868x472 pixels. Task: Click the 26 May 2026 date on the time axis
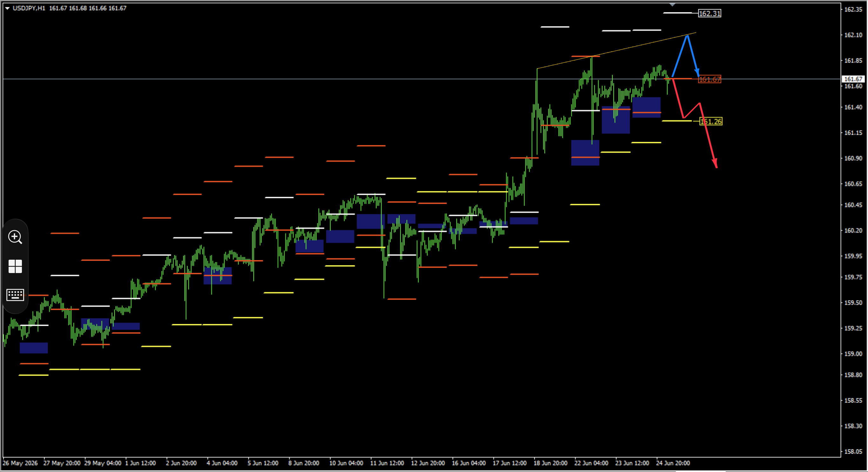(x=20, y=463)
